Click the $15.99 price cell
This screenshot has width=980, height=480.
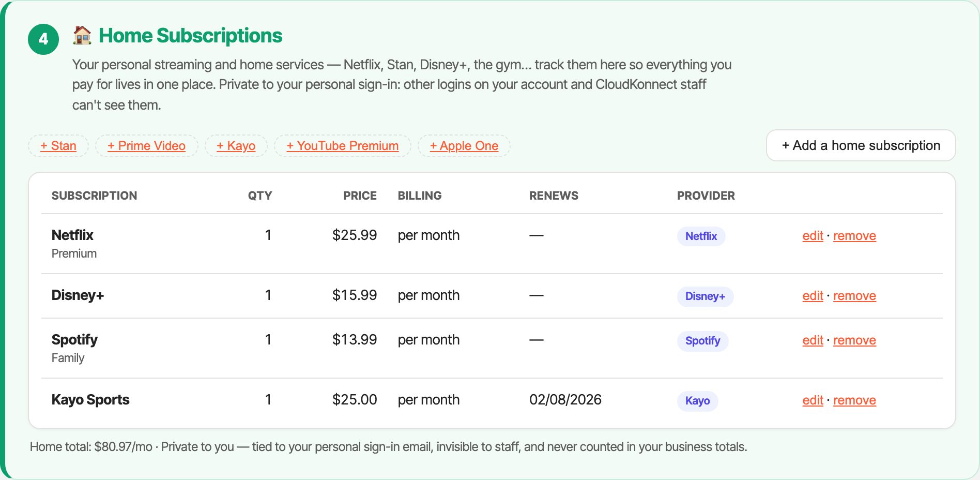(x=355, y=295)
